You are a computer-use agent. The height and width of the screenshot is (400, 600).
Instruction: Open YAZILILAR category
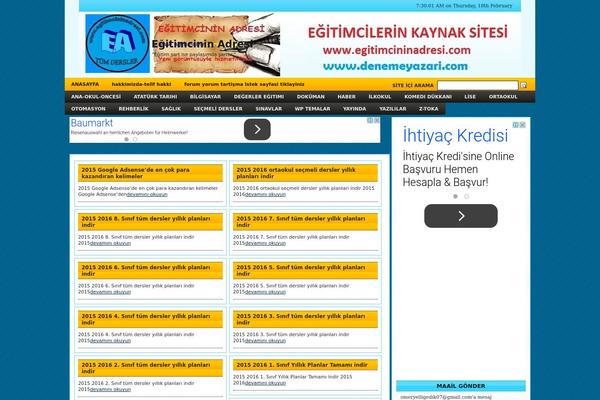point(393,109)
